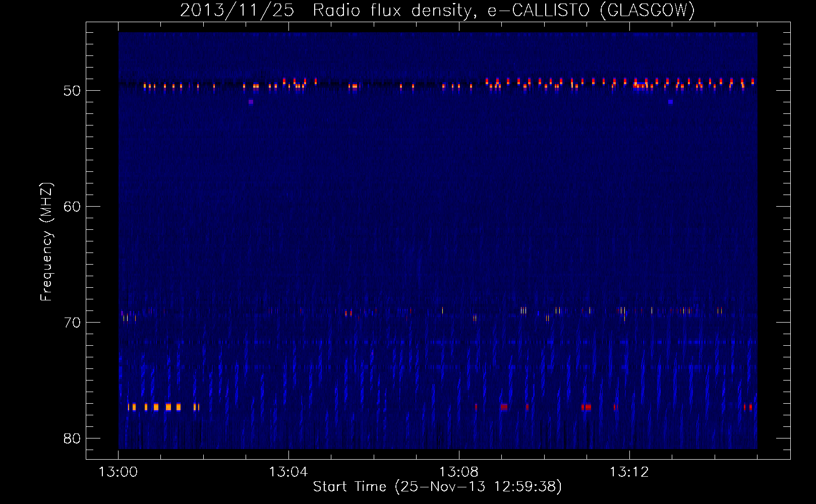Click the 80 frequency tick label
Image resolution: width=816 pixels, height=504 pixels.
click(x=72, y=438)
